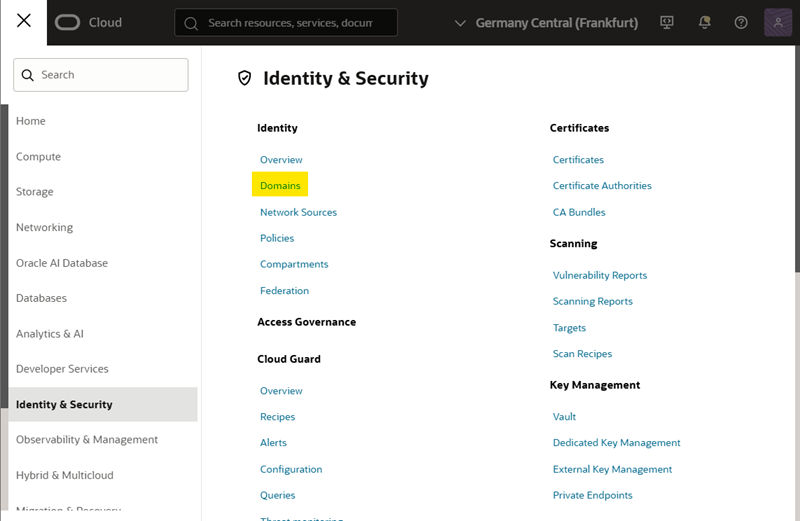Open Federation link
800x521 pixels.
(x=284, y=291)
